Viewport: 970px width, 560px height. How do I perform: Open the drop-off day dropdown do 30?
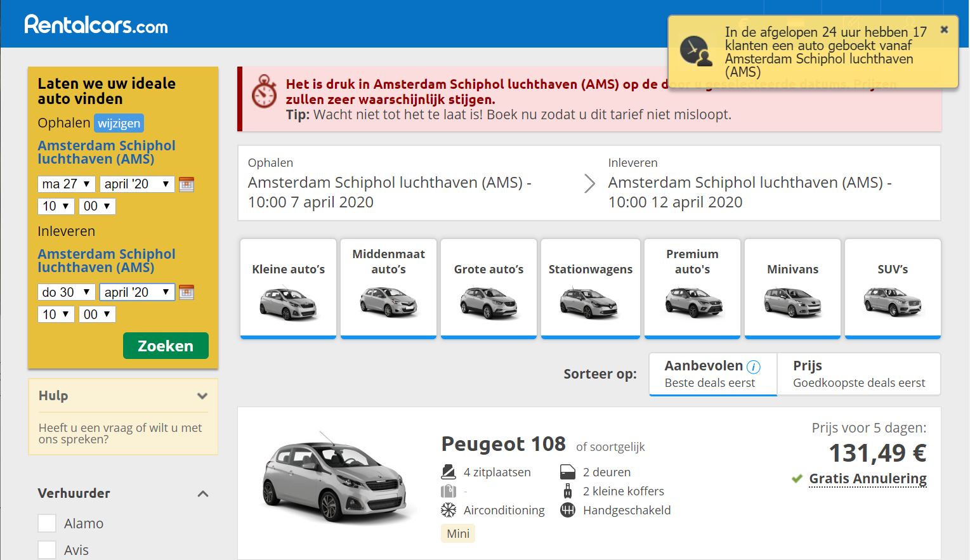[67, 292]
